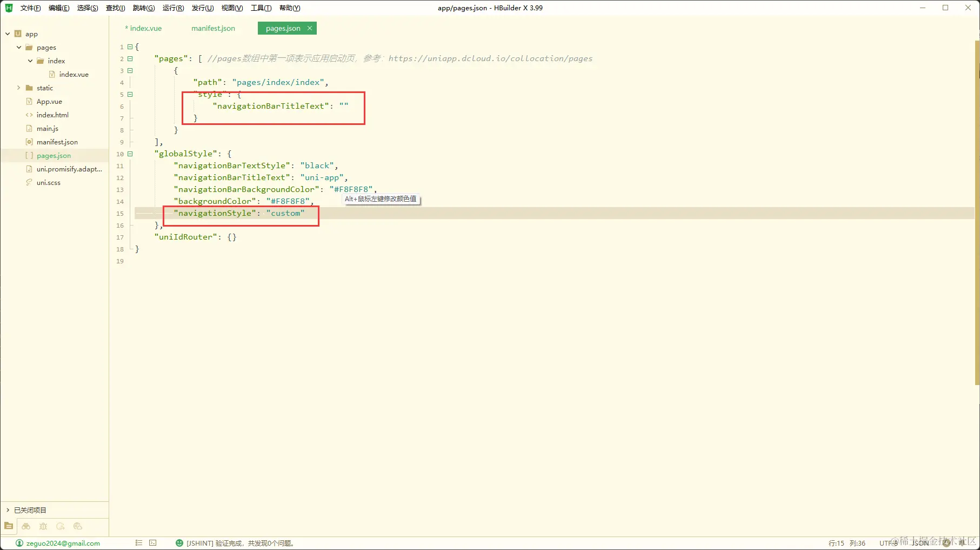Click the uni.scss file icon

tap(29, 183)
